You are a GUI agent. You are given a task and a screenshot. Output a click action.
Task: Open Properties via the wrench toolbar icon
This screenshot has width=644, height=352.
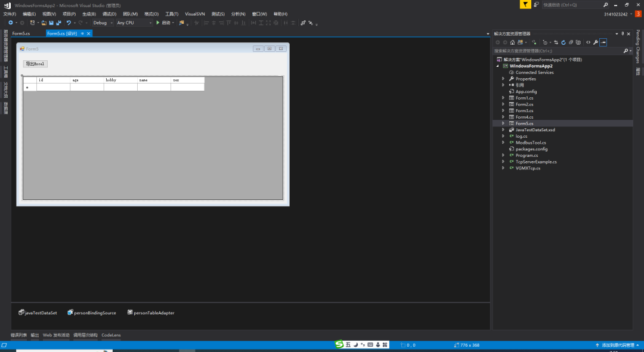click(x=595, y=42)
